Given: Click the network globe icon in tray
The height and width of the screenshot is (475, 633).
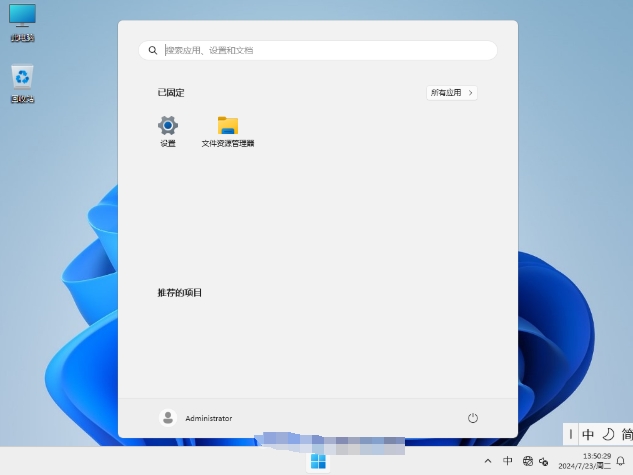Looking at the screenshot, I should tap(527, 461).
